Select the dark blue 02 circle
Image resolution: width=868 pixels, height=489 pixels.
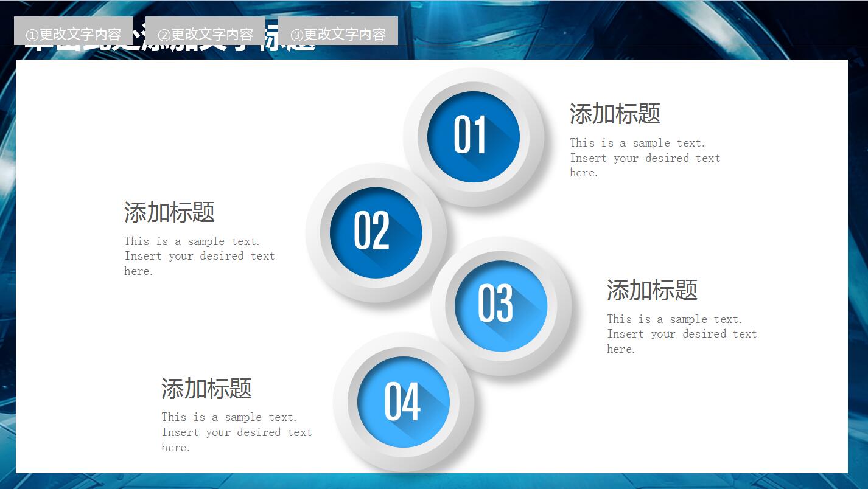[376, 232]
